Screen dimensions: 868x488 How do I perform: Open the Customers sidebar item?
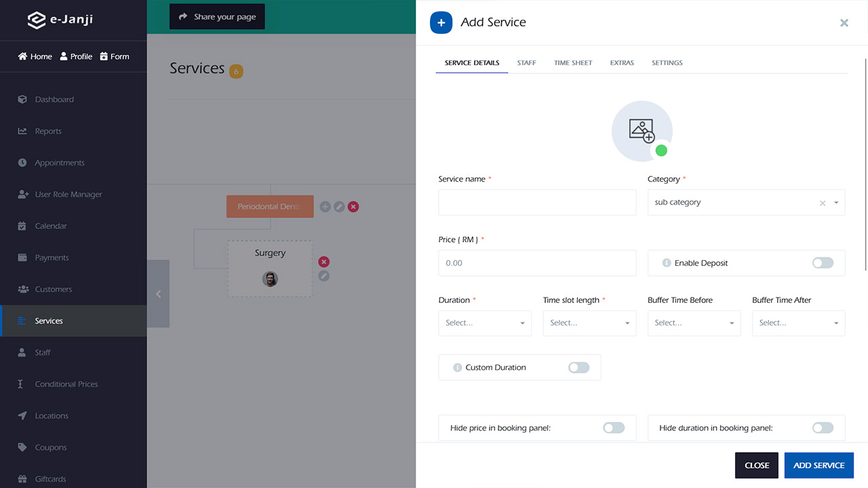tap(73, 289)
